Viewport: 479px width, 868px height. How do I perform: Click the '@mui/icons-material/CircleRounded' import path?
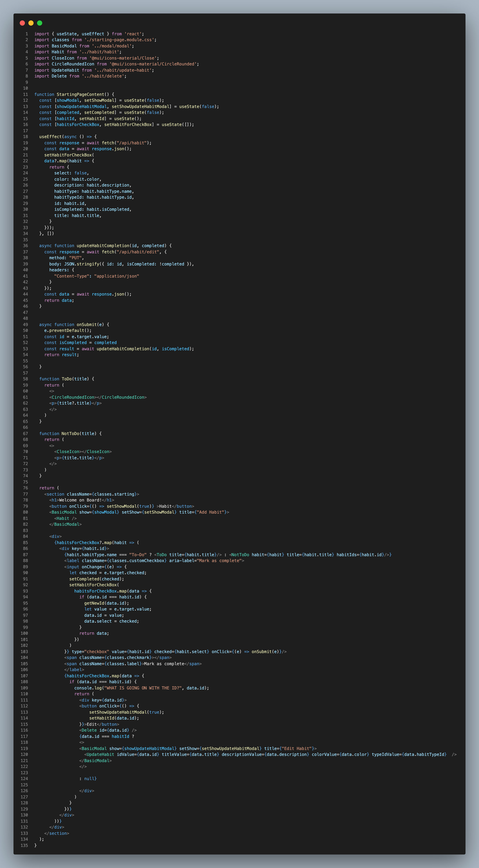(153, 64)
